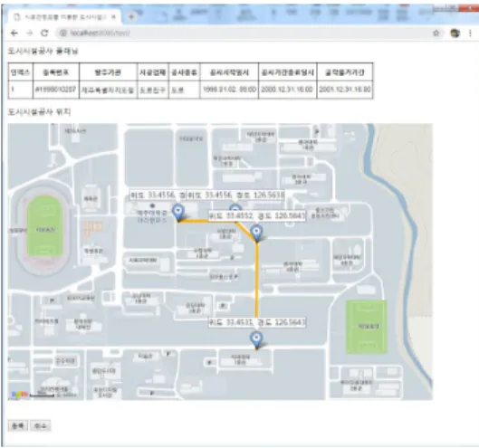Click the browser forward arrow
This screenshot has width=479, height=448.
29,33
